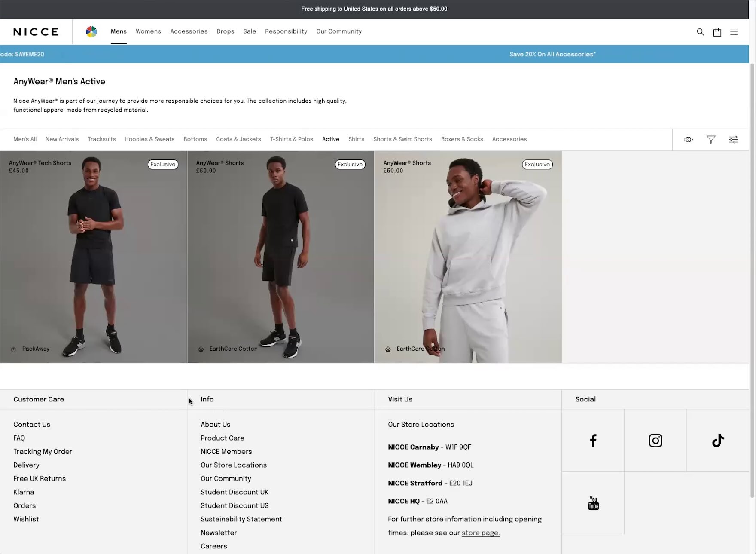Visit the Facebook social page
Screen dimensions: 756x554
click(x=593, y=440)
